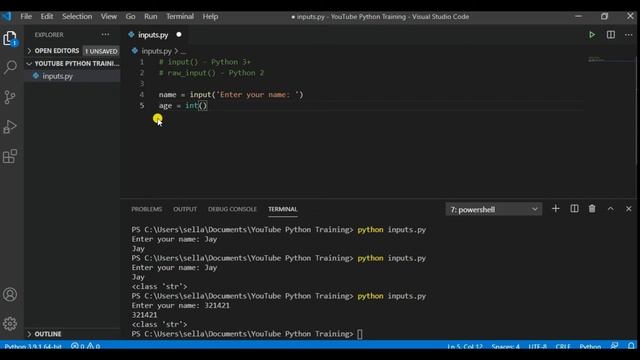Click terminal output 'Enter your name: 321421'

(x=180, y=305)
